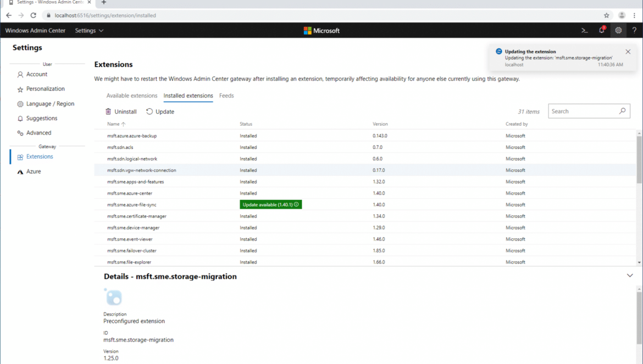Click the Details pane scrollbar
This screenshot has width=643, height=364.
(639, 317)
